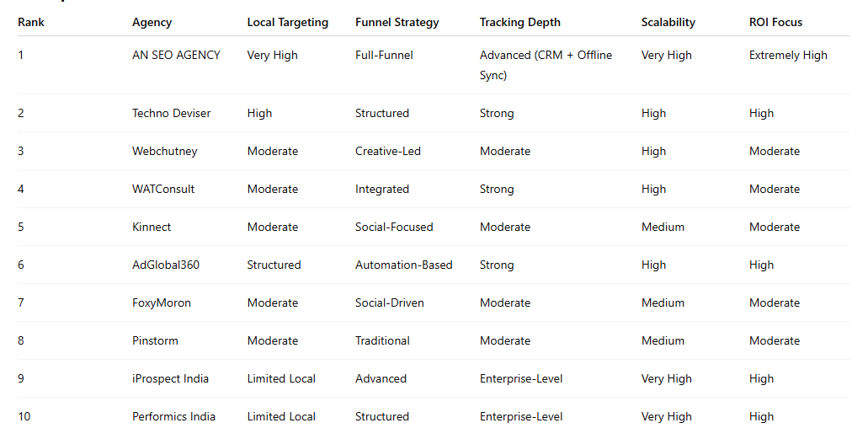Viewport: 868px width, 439px height.
Task: Click the Extremely High ROI cell
Action: [788, 56]
